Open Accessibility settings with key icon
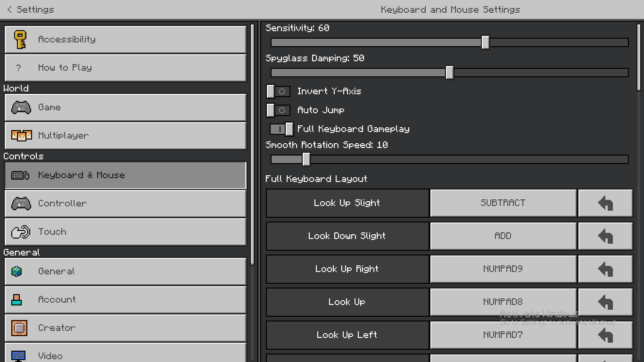644x362 pixels. [125, 40]
